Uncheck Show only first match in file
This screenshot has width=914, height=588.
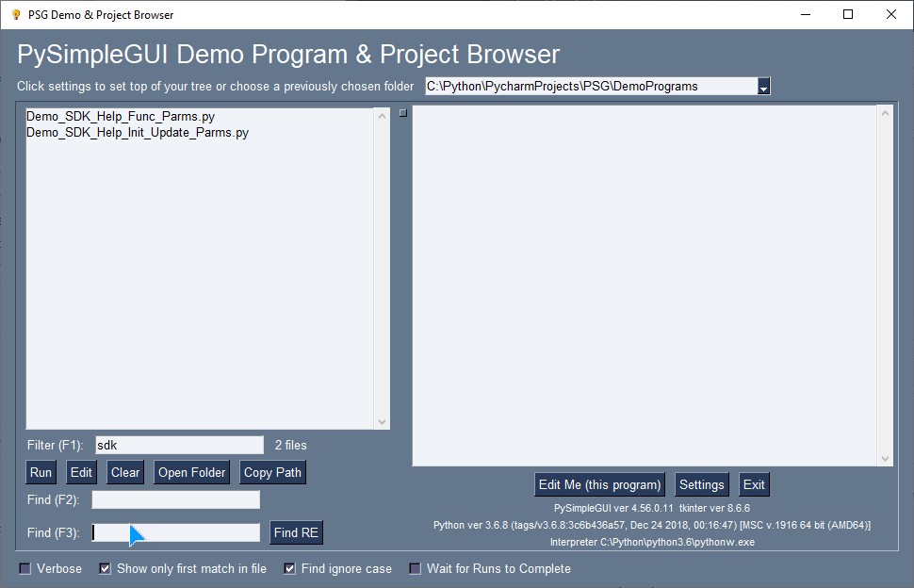coord(105,569)
